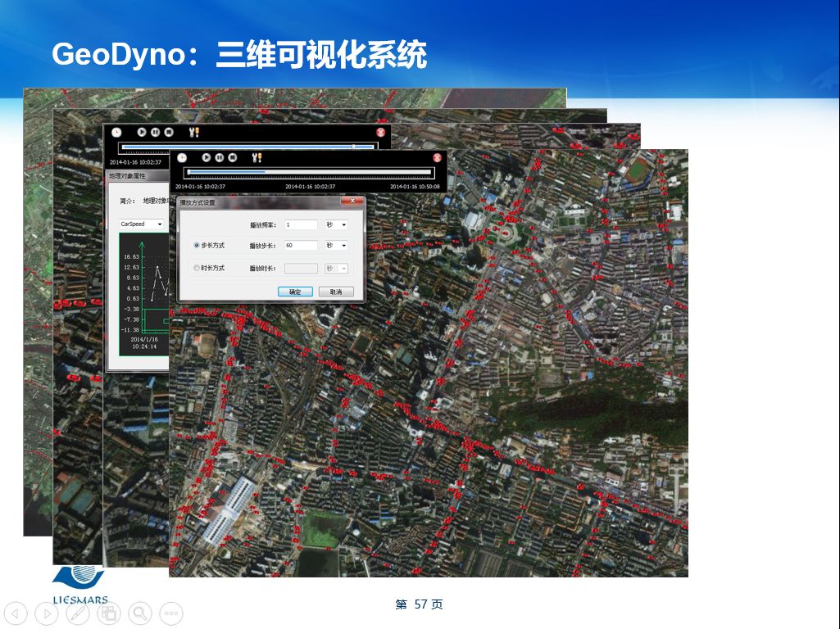
Task: Select the 步长方式 radio option
Action: 197,245
